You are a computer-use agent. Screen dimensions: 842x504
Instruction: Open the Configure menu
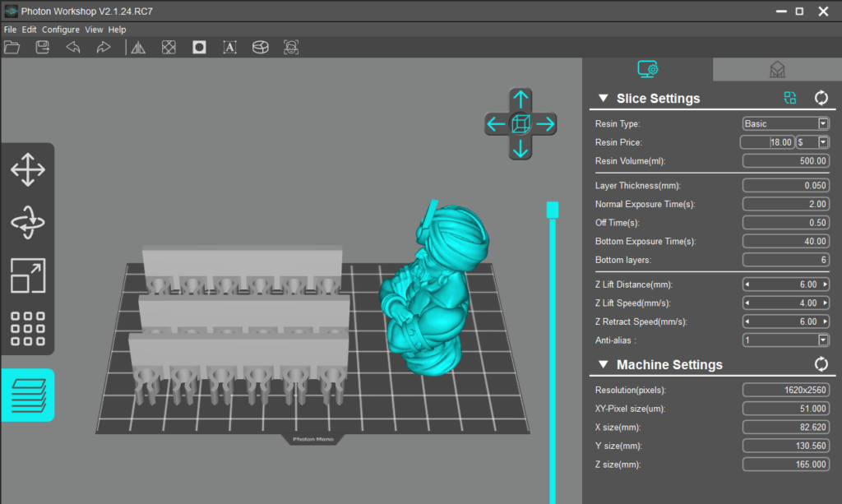[x=61, y=30]
